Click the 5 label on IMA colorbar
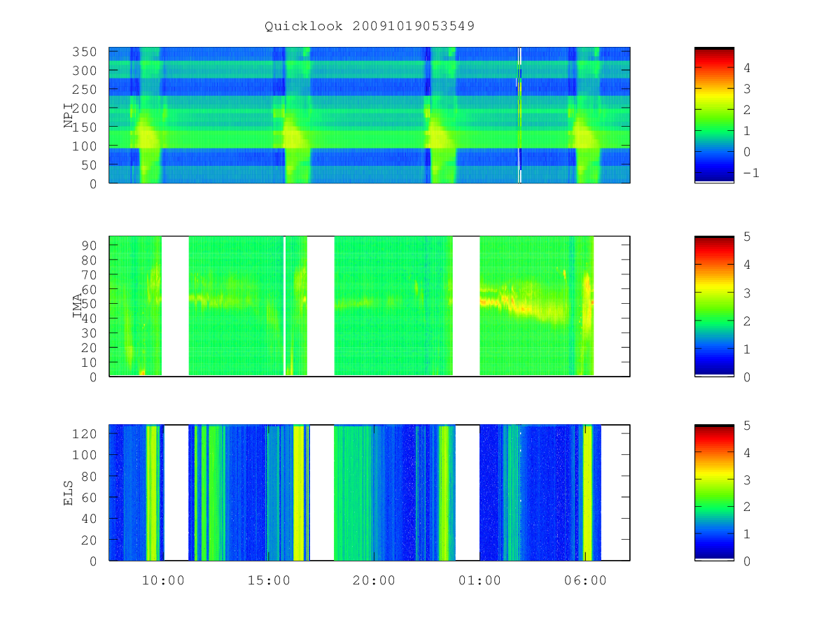Screen dimensions: 840x630 point(747,237)
